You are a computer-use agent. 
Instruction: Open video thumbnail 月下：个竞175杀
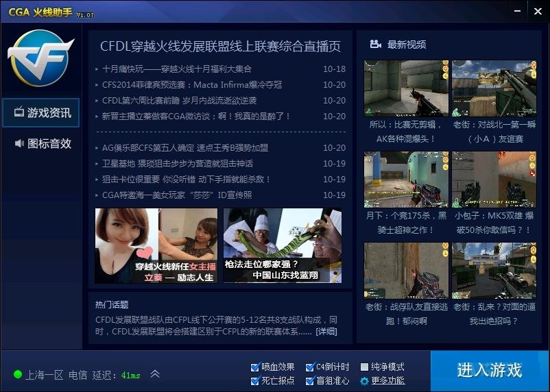[x=406, y=180]
